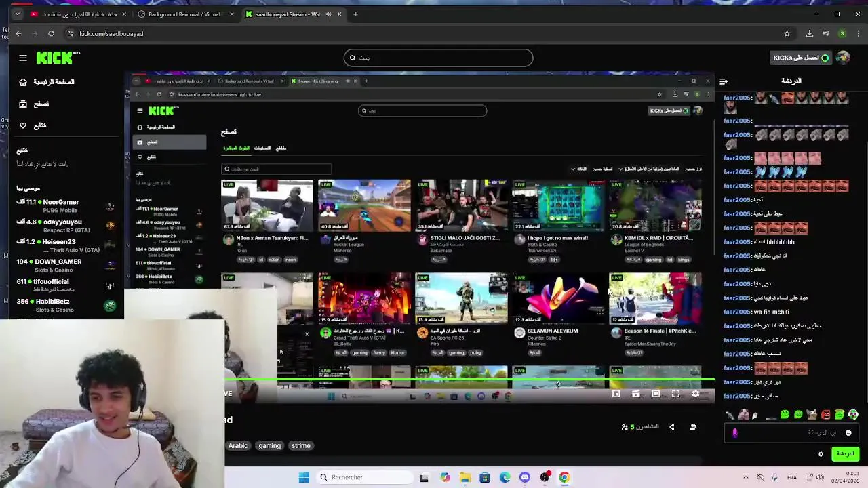Bookmark this page with the star
The image size is (868, 488).
(787, 33)
